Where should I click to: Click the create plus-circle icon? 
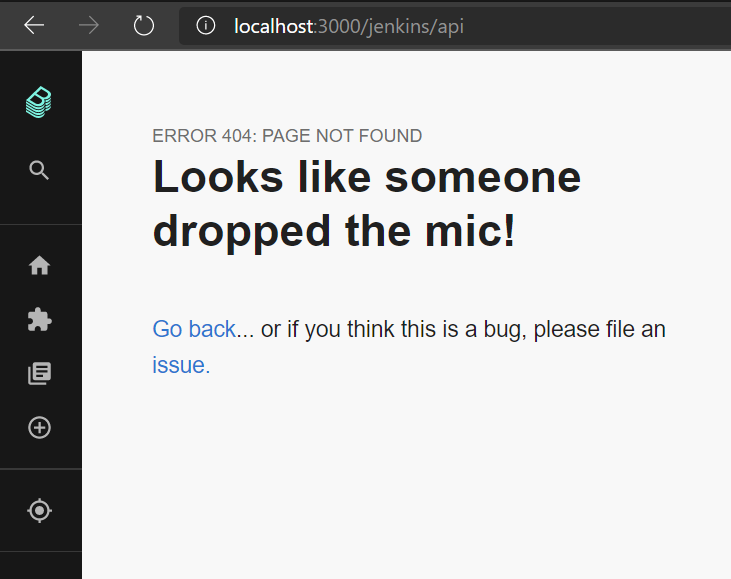(x=40, y=427)
